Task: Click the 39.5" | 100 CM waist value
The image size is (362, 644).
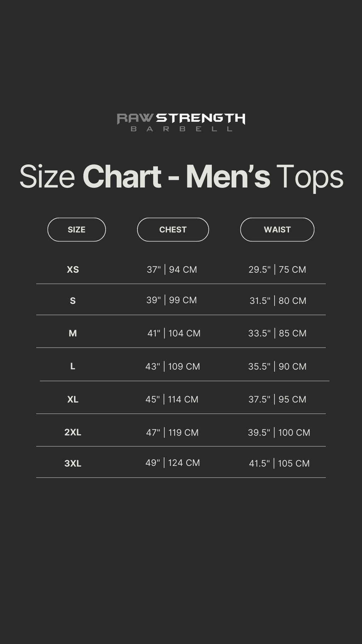Action: pos(279,432)
